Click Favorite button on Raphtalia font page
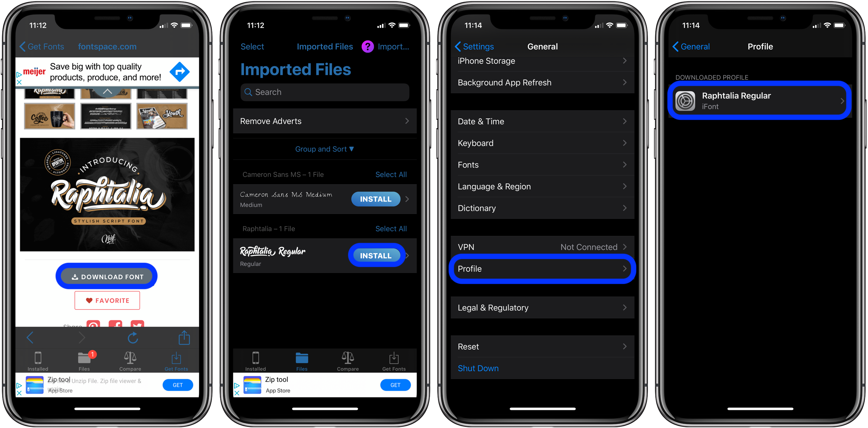This screenshot has width=868, height=428. pos(107,301)
